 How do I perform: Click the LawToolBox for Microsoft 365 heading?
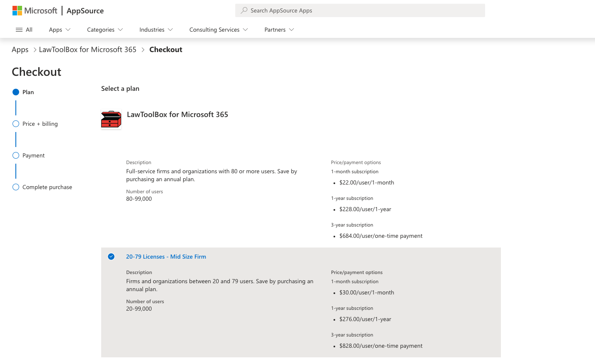tap(177, 115)
